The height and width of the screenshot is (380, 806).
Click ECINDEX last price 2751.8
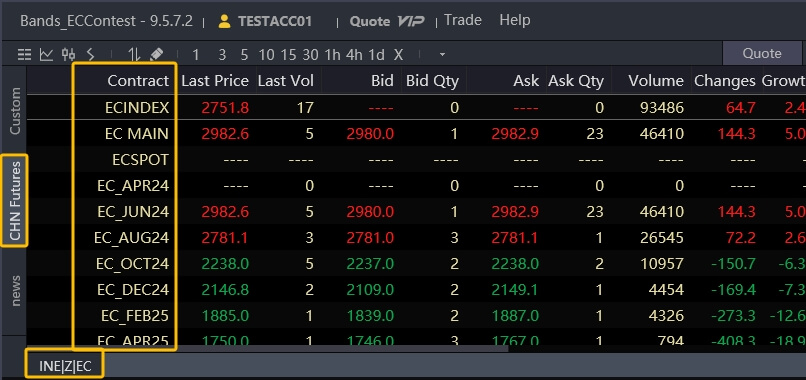tap(225, 107)
